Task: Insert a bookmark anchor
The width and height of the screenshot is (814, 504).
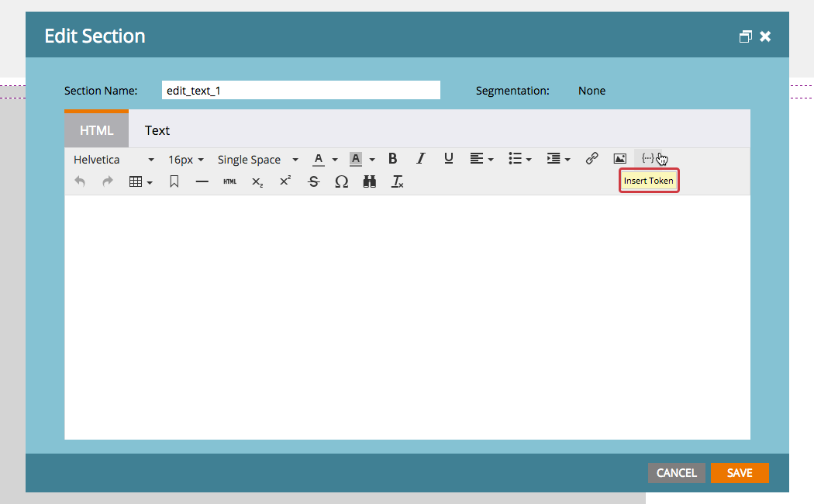Action: tap(174, 181)
